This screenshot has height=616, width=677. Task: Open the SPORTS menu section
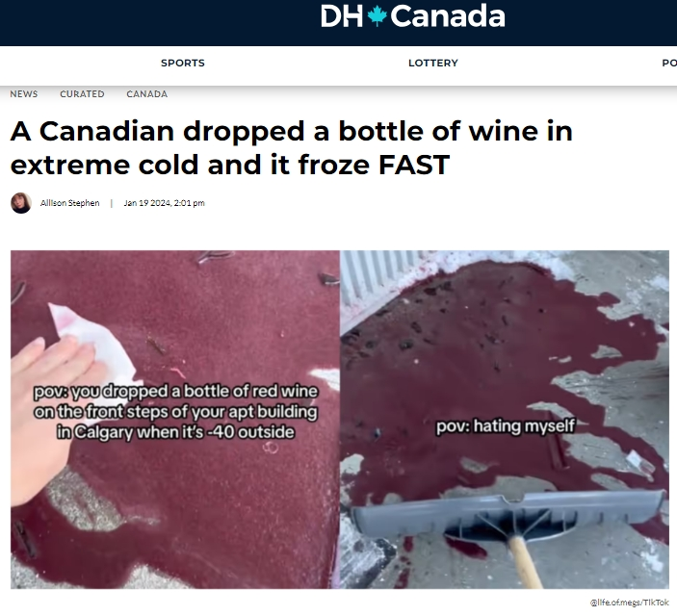click(183, 63)
